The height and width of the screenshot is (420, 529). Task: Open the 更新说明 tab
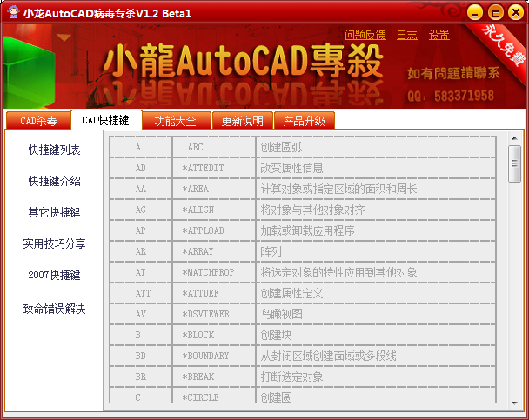pyautogui.click(x=242, y=121)
